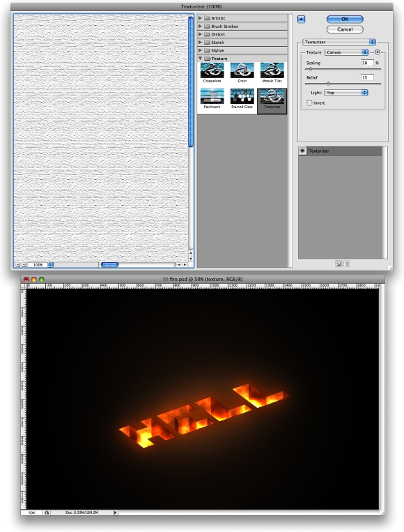Click the preview scroll down arrow
This screenshot has width=404, height=532.
pos(191,259)
